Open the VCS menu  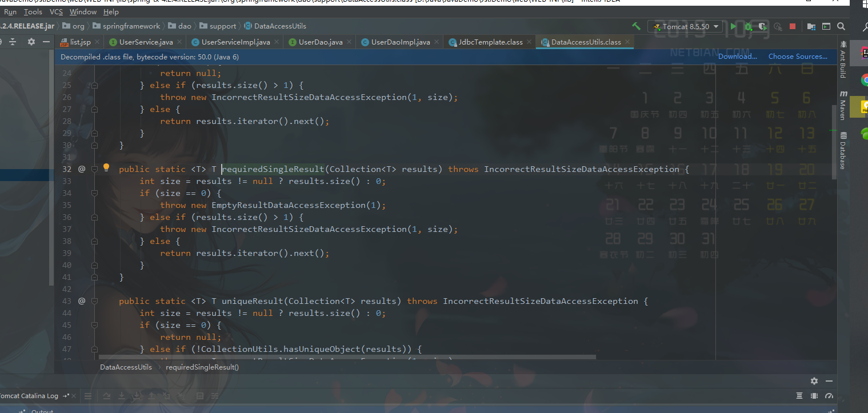click(55, 11)
